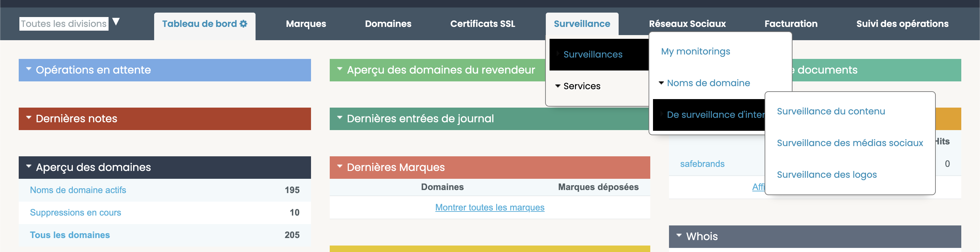Image resolution: width=980 pixels, height=252 pixels.
Task: Collapse the Opérations en attente panel arrow
Action: coord(29,69)
